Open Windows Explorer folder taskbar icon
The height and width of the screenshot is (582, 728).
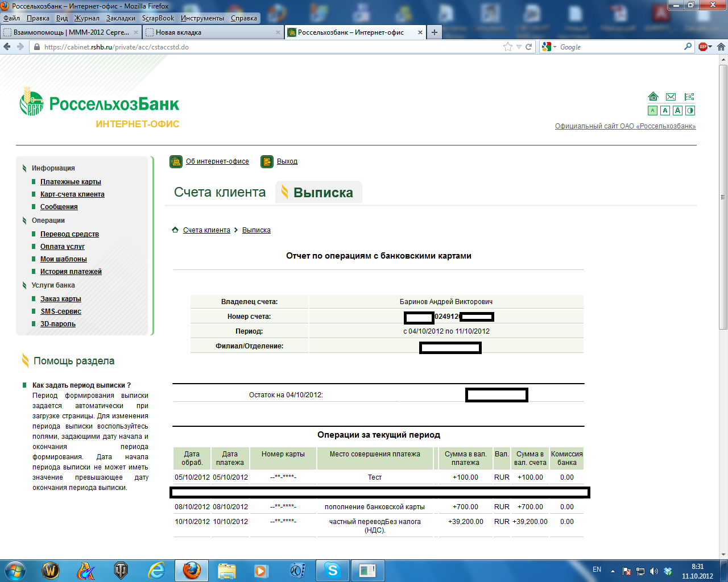(x=226, y=570)
